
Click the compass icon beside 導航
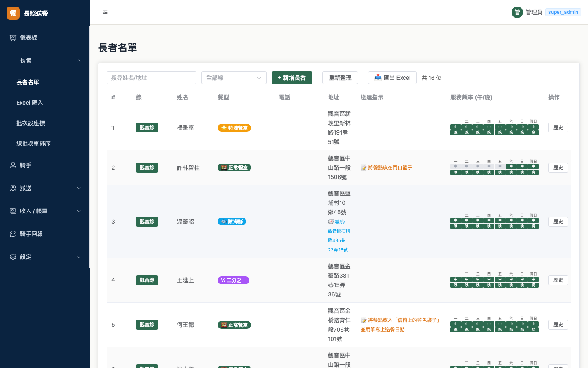pyautogui.click(x=331, y=222)
